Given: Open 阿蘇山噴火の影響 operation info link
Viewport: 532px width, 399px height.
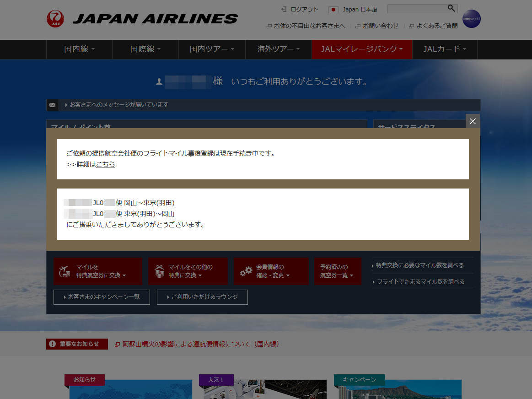Looking at the screenshot, I should pos(201,344).
